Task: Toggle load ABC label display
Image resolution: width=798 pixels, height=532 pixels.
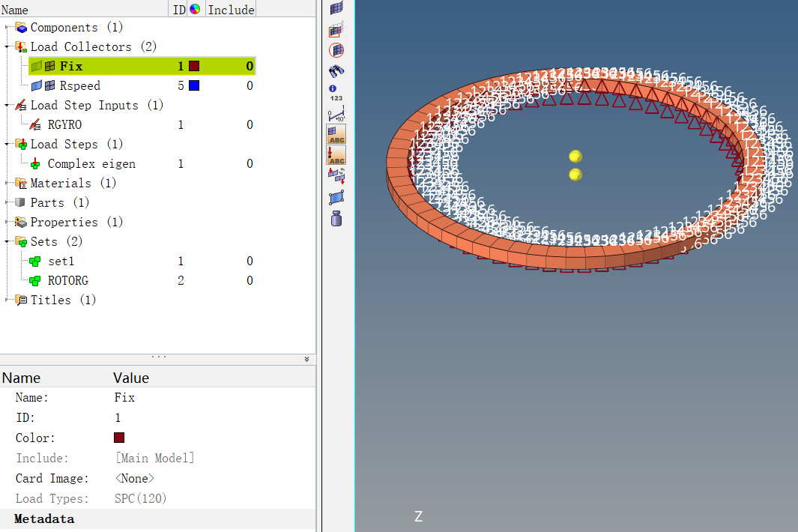Action: click(x=336, y=155)
